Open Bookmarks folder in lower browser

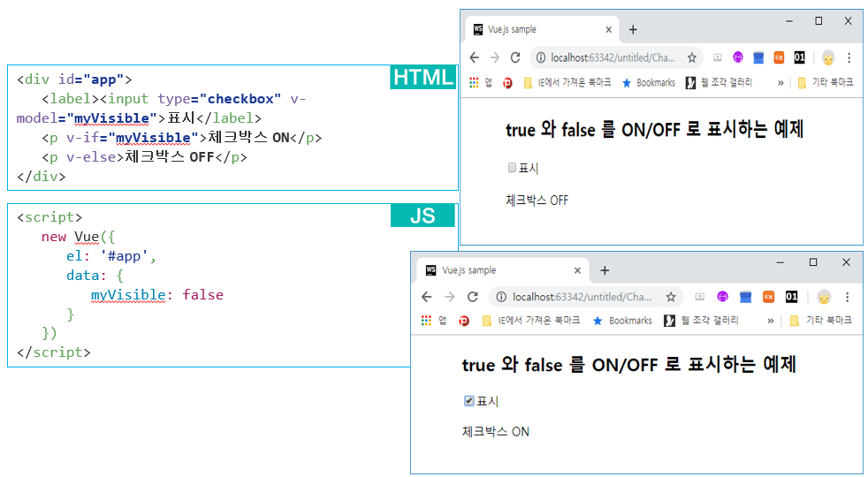pyautogui.click(x=621, y=321)
